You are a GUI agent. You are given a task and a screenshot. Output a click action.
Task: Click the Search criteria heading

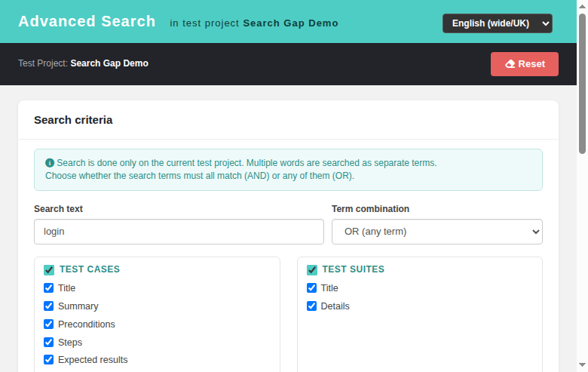[73, 120]
